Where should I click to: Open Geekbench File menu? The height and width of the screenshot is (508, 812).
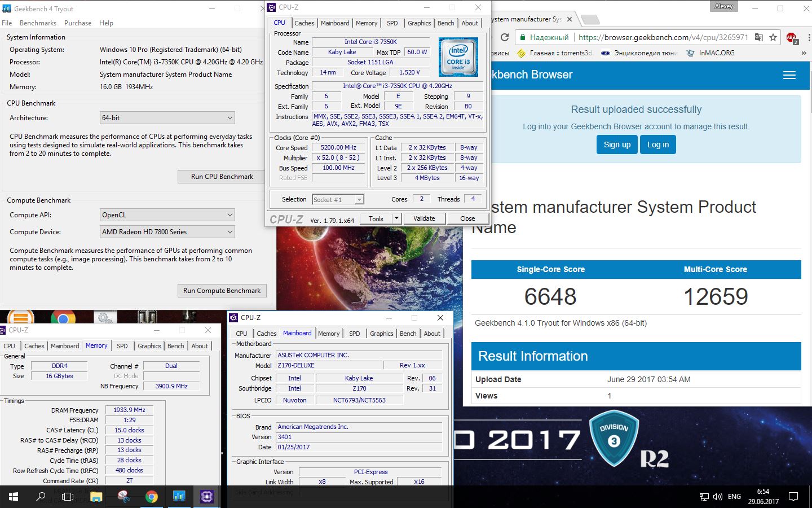pyautogui.click(x=7, y=23)
